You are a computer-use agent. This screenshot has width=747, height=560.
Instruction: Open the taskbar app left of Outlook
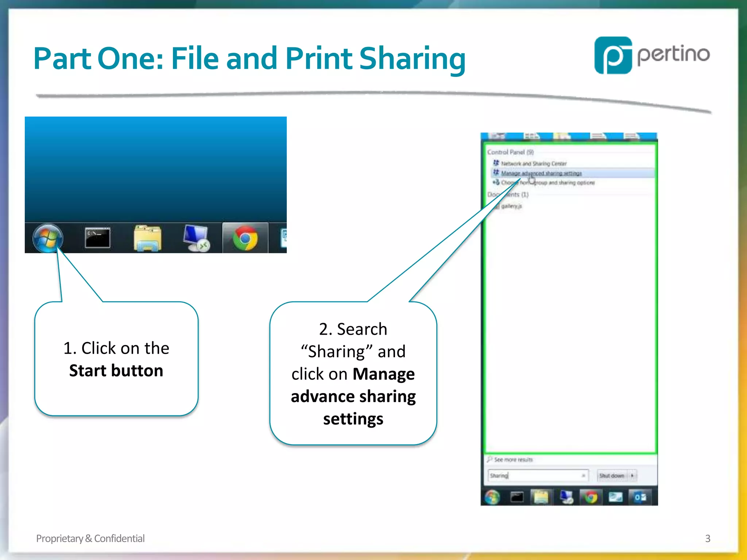(x=616, y=497)
